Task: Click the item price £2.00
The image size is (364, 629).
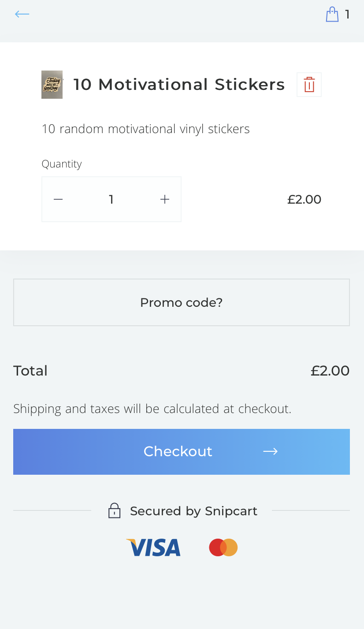Action: point(305,199)
